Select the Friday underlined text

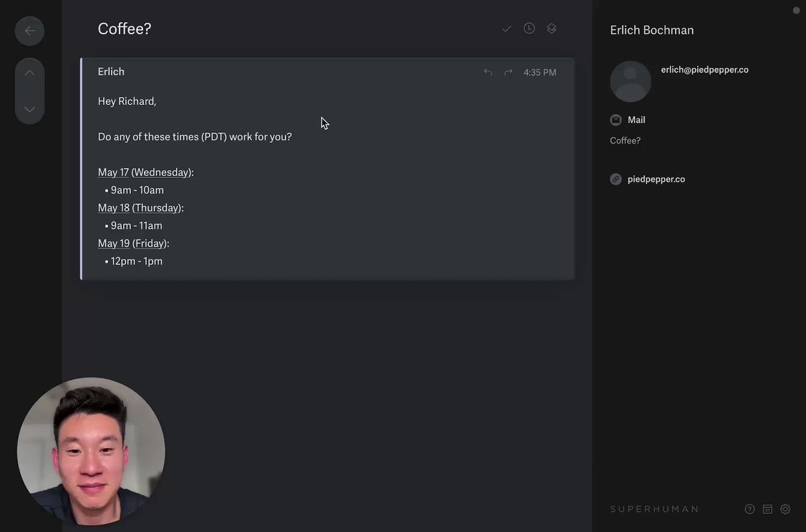point(150,243)
